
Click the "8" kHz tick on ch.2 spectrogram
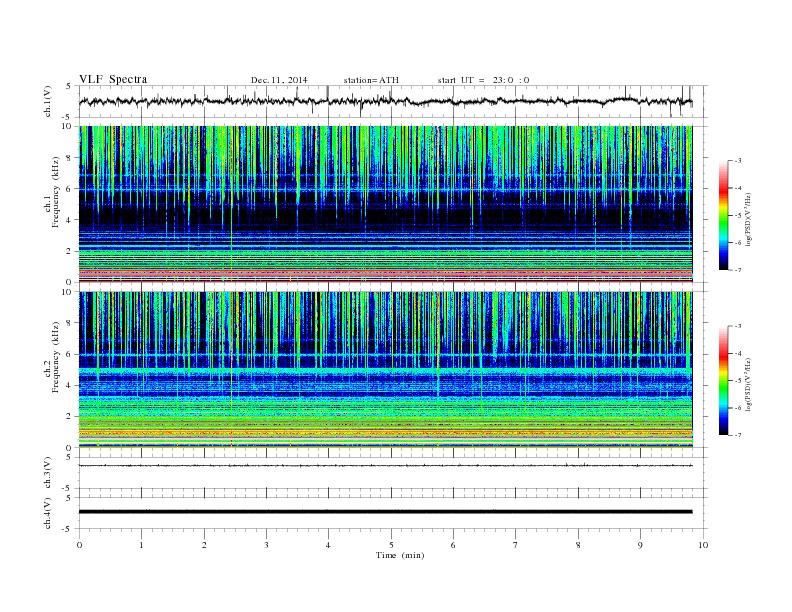coord(69,323)
